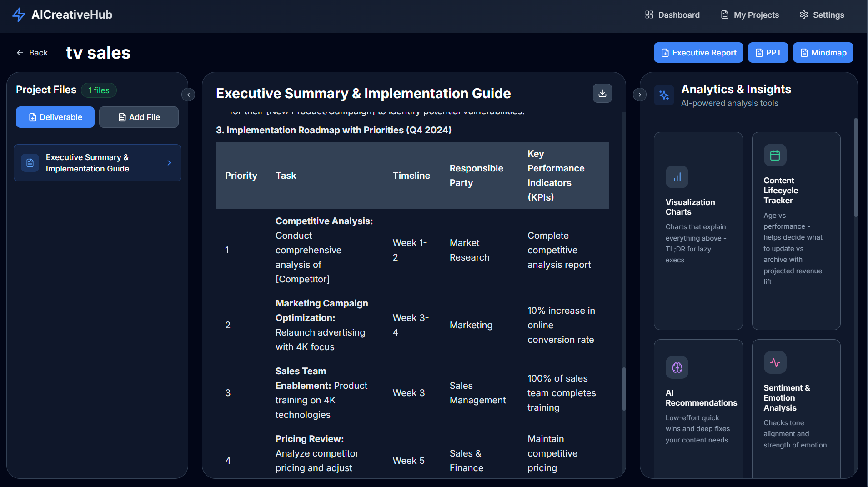Open the Dashboard page
Screen dimensions: 868x487
(x=672, y=15)
